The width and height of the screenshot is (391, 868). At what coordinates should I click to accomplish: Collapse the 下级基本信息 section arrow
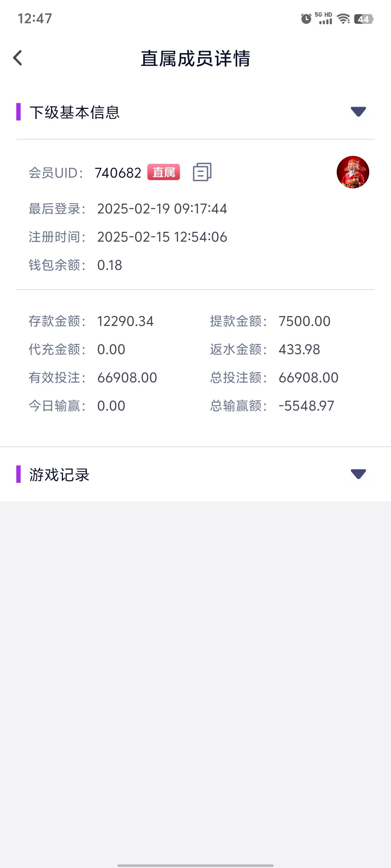pos(358,112)
